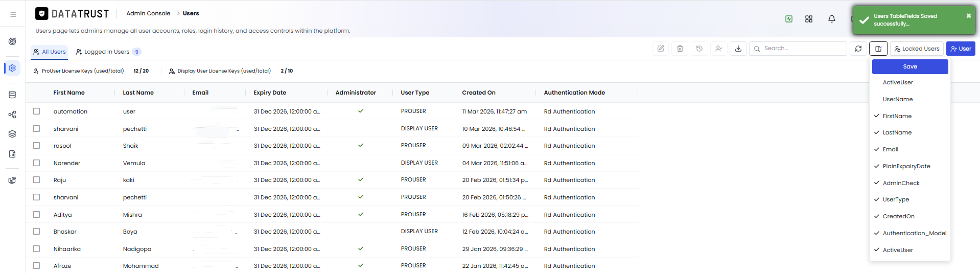Toggle Authentication_Model column option

tap(910, 233)
